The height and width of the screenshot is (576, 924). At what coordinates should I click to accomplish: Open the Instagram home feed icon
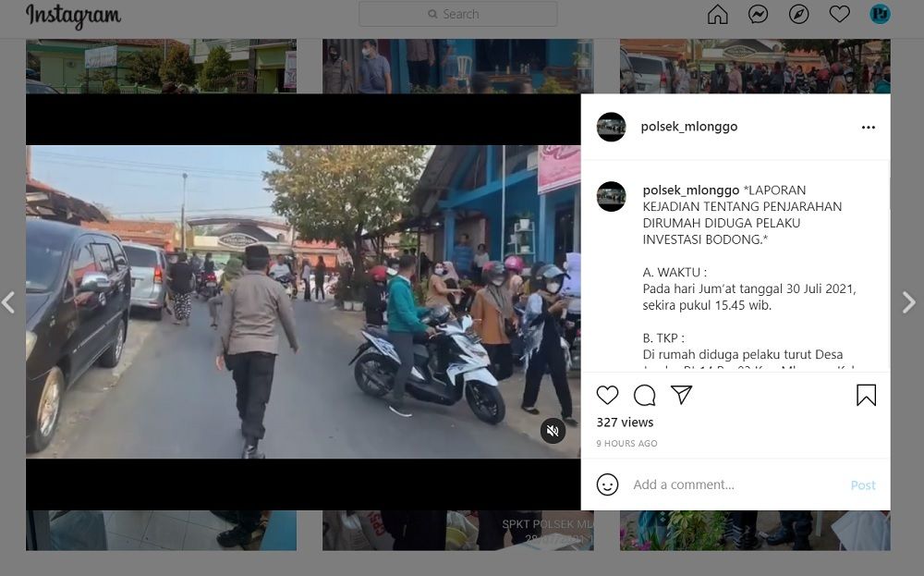tap(717, 14)
